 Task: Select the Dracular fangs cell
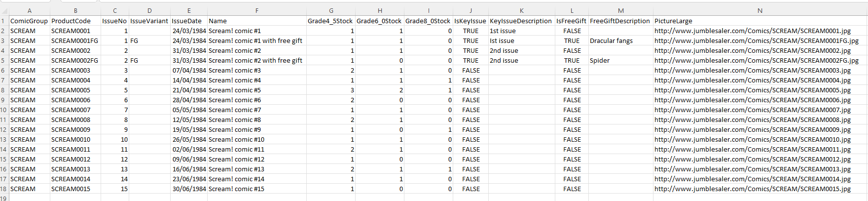pos(621,40)
